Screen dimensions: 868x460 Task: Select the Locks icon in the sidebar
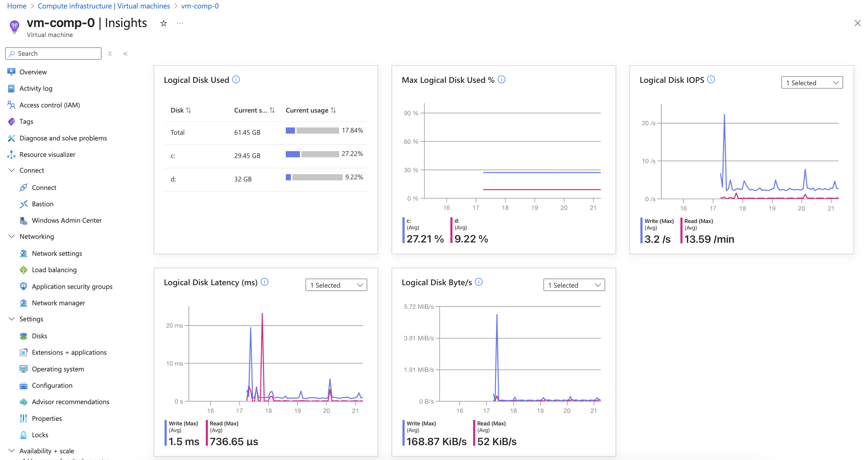(x=23, y=435)
